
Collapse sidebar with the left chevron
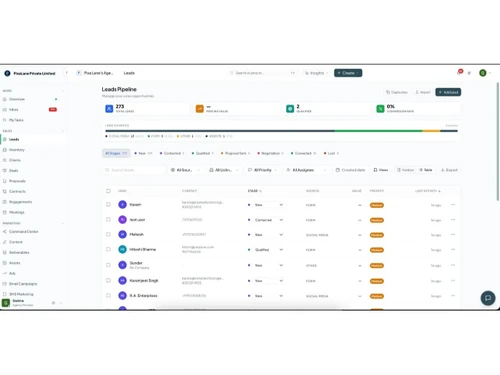pos(67,73)
